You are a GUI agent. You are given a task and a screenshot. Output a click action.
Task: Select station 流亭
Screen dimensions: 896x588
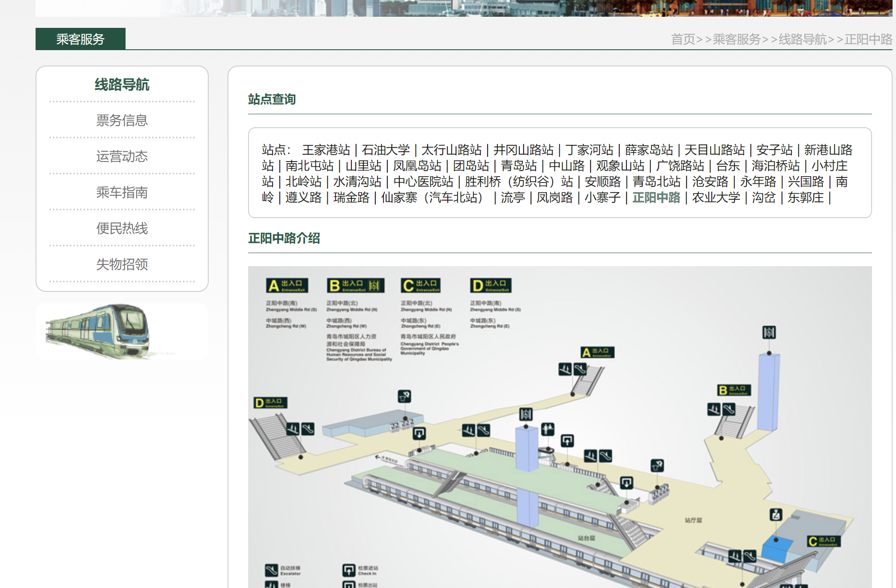513,198
